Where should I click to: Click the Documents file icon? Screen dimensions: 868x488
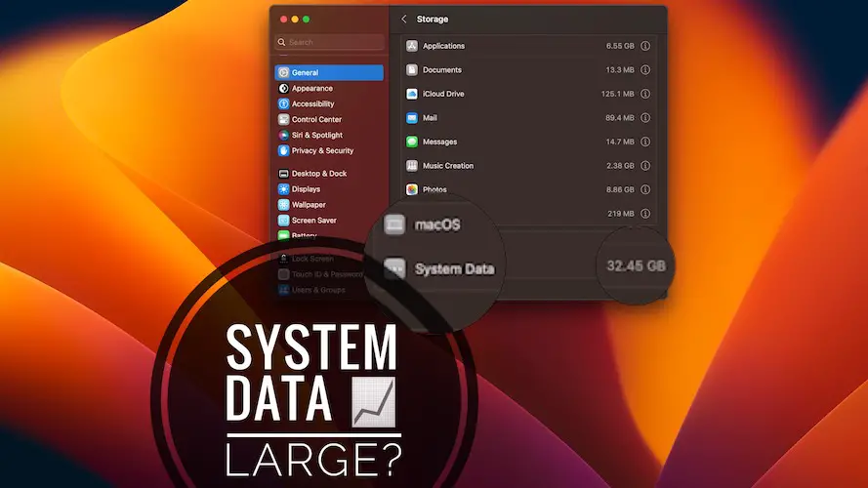pos(412,69)
